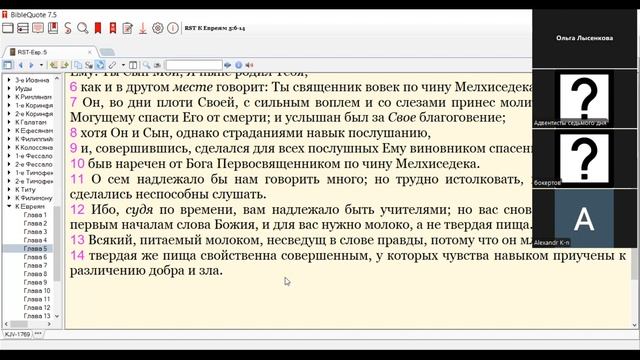This screenshot has height=360, width=640.
Task: Click the KJV-1769 module tab at the bottom
Action: click(18, 334)
